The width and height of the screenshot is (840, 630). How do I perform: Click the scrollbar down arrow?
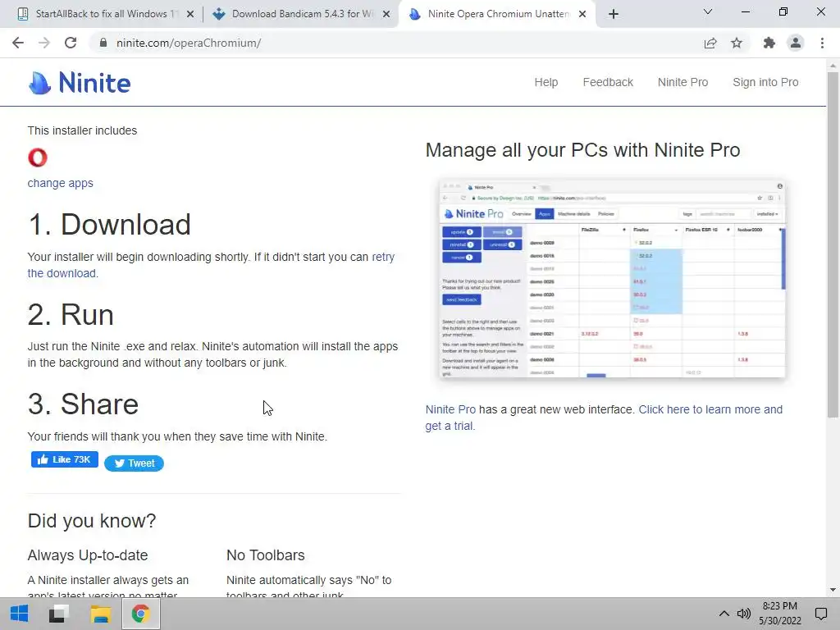click(833, 590)
